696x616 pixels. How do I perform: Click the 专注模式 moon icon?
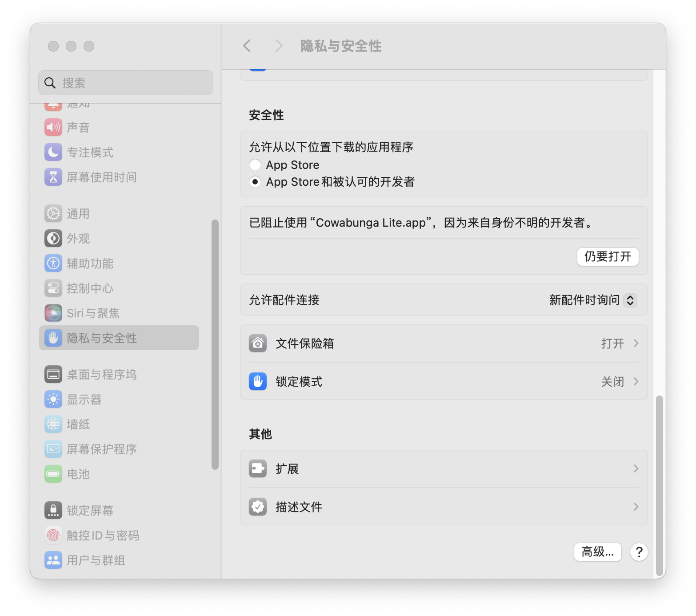[x=53, y=152]
